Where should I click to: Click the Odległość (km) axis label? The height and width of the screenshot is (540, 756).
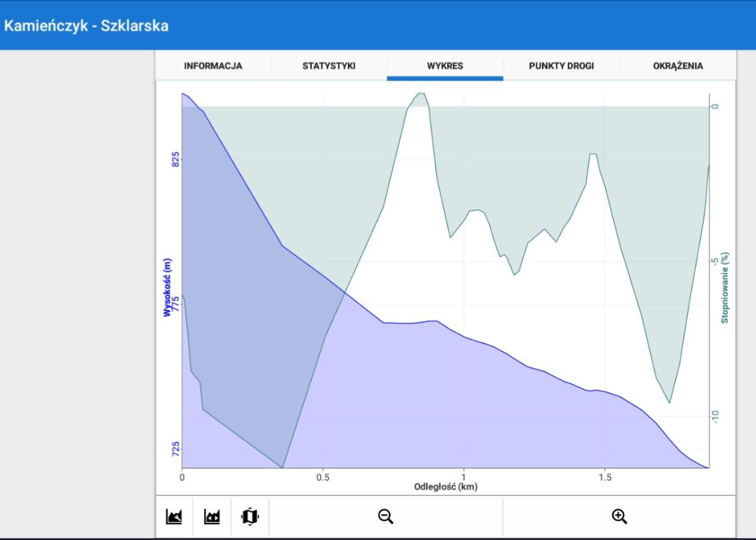pos(445,487)
